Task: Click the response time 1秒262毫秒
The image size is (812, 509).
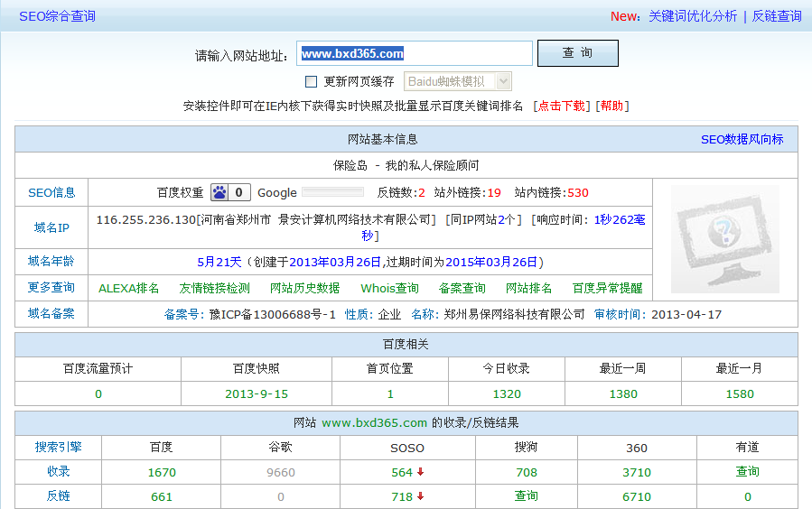Action: pyautogui.click(x=620, y=220)
